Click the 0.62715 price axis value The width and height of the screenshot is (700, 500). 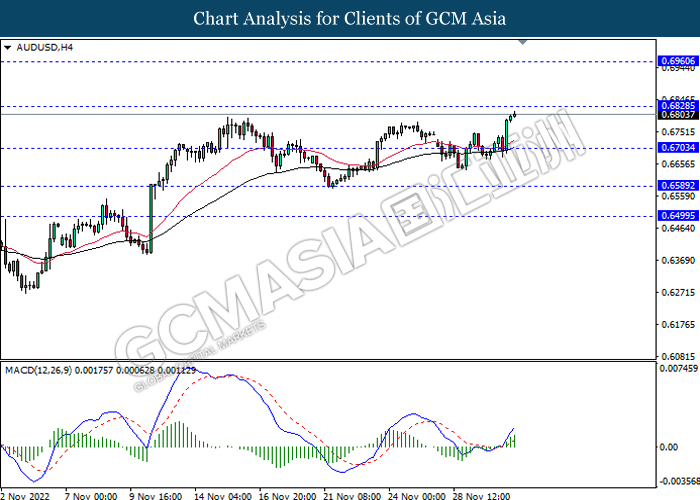[678, 292]
